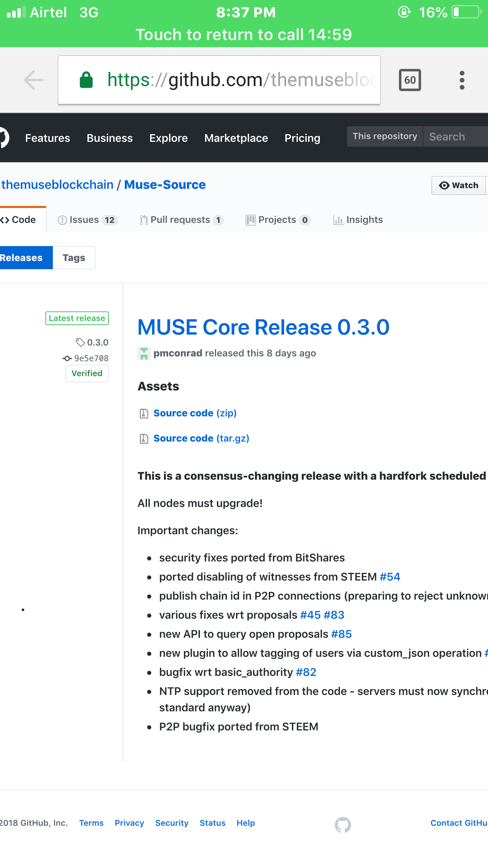The image size is (488, 868).
Task: Click the pmconrad avatar icon
Action: [144, 353]
